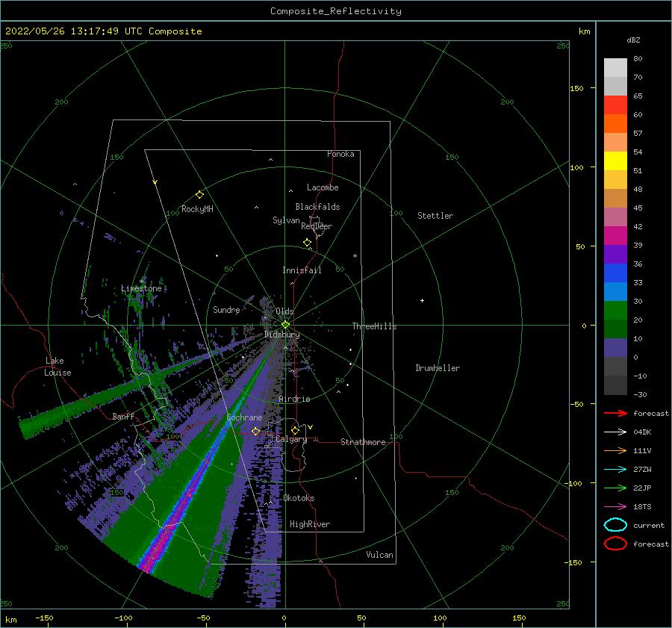Viewport: 672px width, 628px height.
Task: Click the HighRiver label
Action: coord(310,524)
